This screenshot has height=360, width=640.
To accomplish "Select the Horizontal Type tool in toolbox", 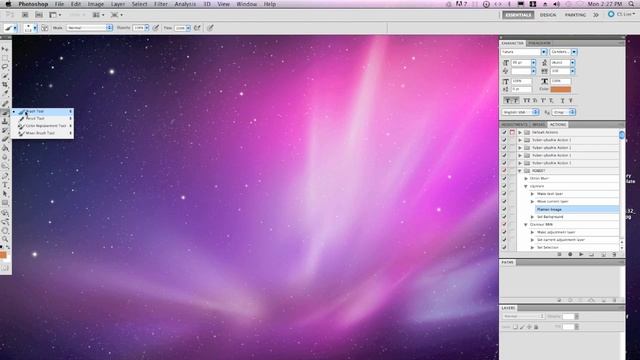I will click(x=5, y=185).
